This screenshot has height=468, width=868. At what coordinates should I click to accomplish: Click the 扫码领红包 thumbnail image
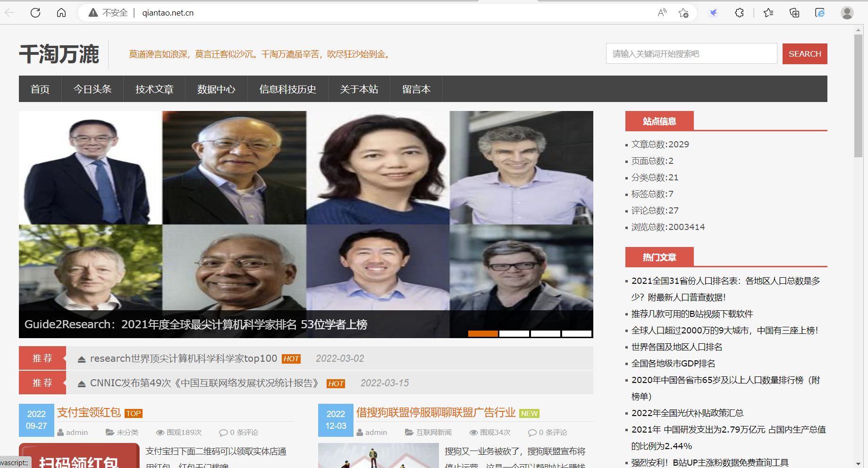[79, 455]
